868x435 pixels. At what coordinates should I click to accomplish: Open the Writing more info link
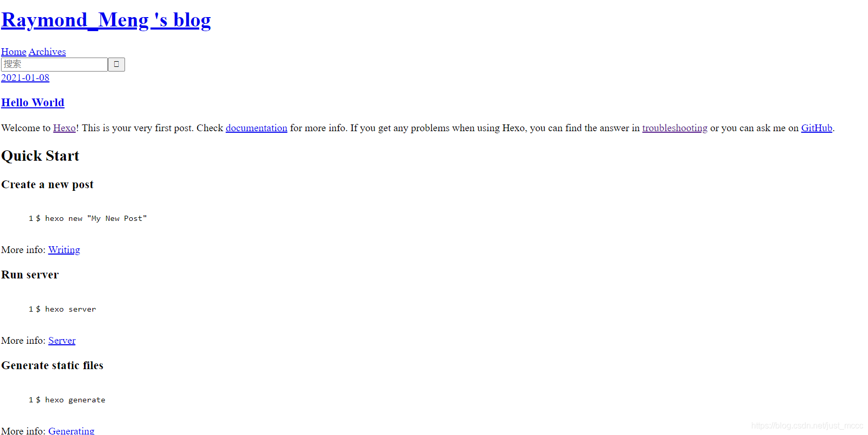coord(64,250)
